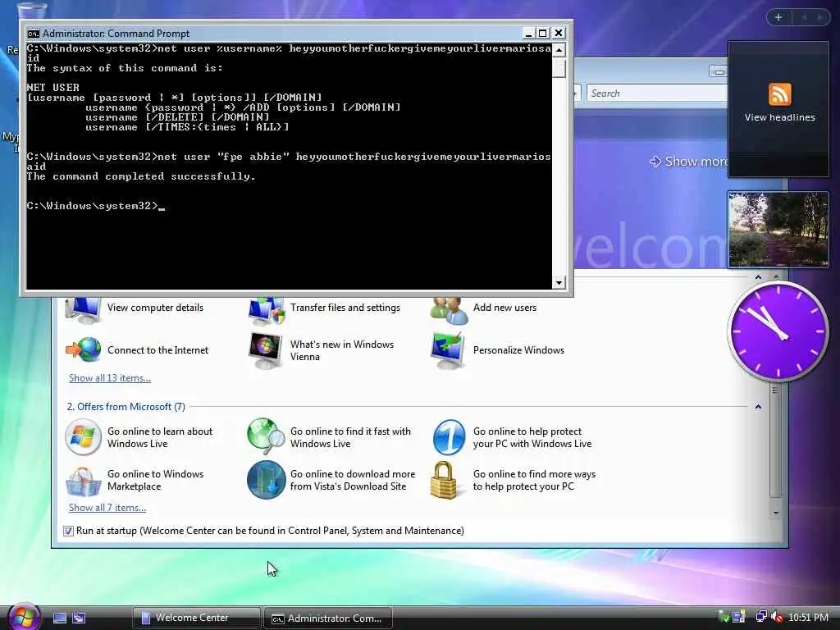
Task: Open Connect to the Internet globe icon
Action: click(84, 350)
